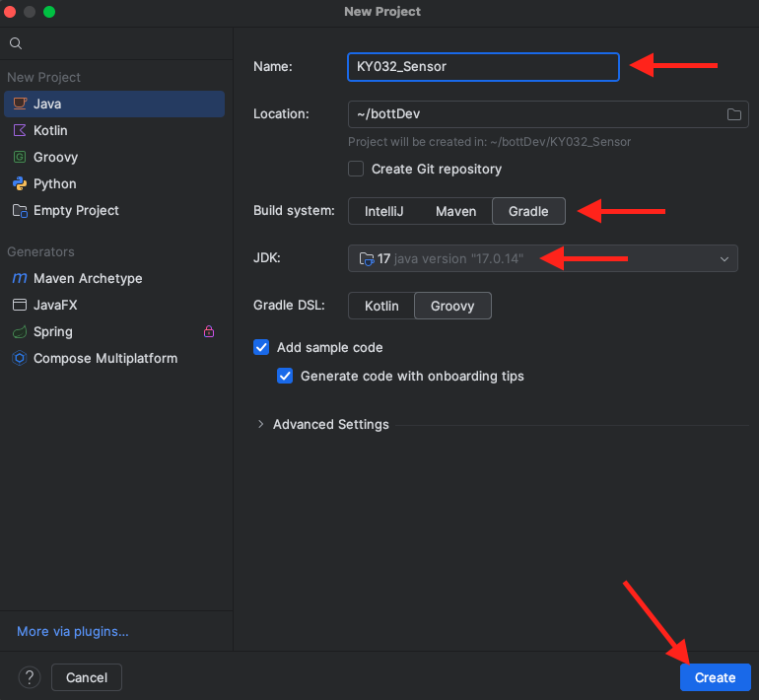Uncheck Add sample code
This screenshot has width=759, height=700.
(x=261, y=347)
